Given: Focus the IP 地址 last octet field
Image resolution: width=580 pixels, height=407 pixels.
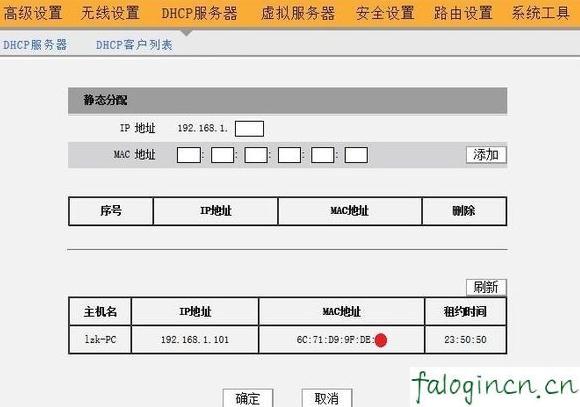Looking at the screenshot, I should pyautogui.click(x=249, y=129).
